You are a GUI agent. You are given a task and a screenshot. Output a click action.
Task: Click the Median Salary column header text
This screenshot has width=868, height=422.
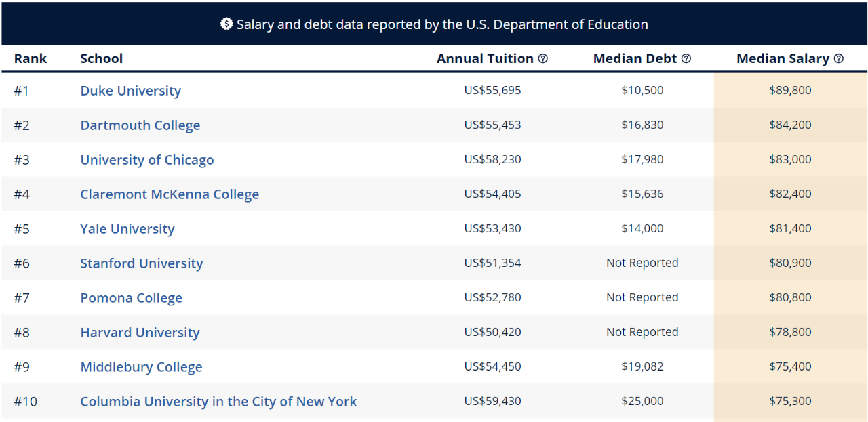tap(783, 58)
